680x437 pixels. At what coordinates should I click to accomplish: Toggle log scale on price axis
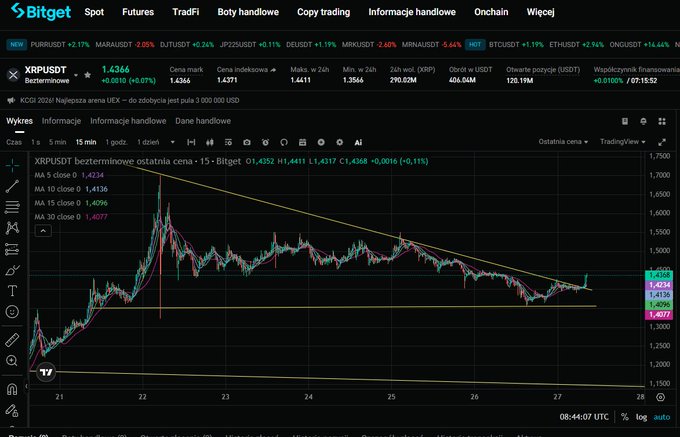641,417
